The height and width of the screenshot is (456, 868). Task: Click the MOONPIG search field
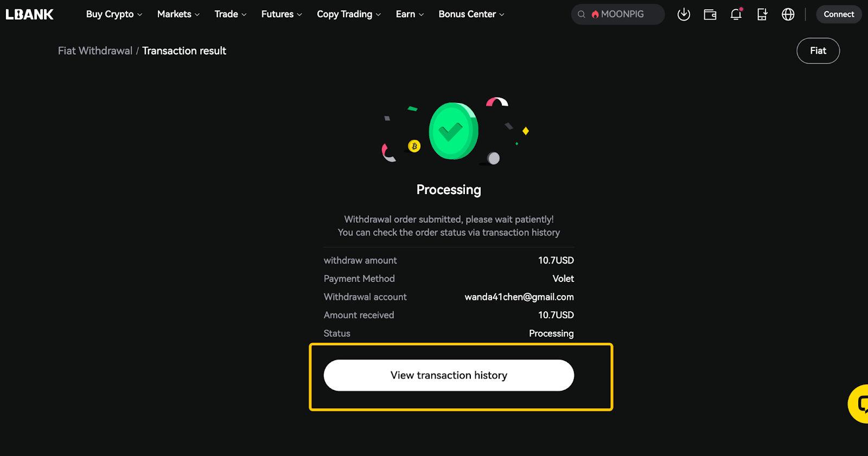618,15
